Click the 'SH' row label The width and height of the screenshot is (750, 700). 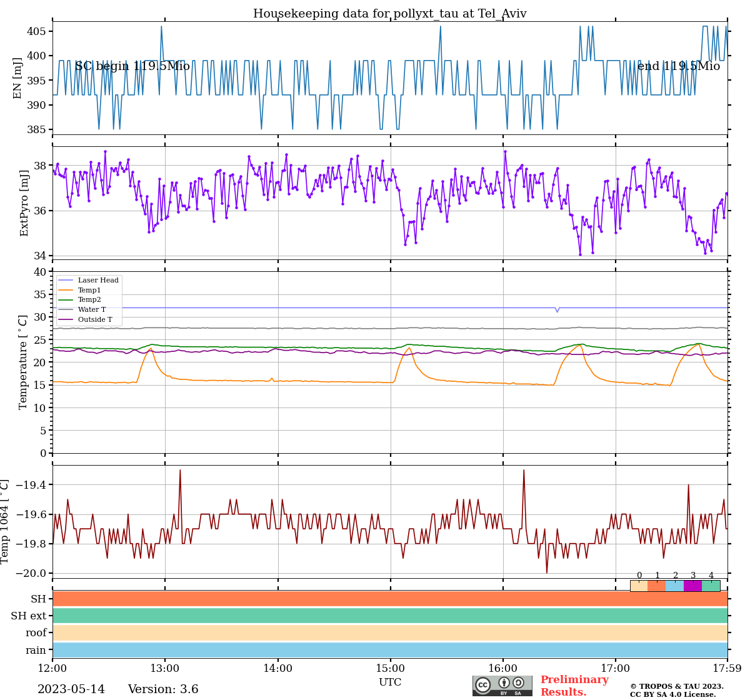coord(39,599)
